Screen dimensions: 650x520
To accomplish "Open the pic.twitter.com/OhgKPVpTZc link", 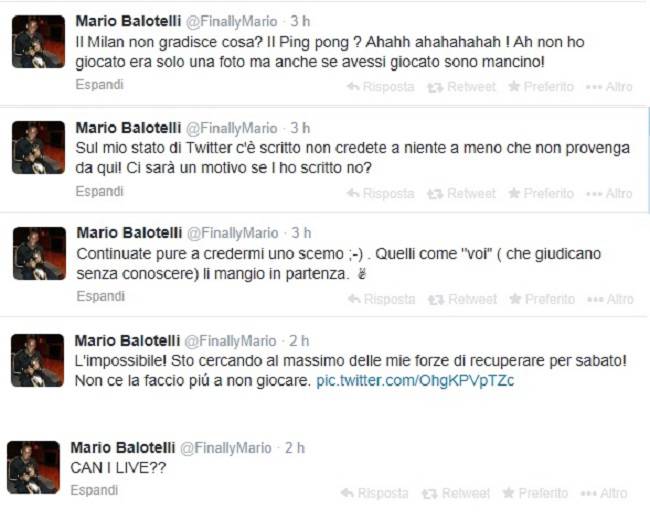I will pos(416,383).
